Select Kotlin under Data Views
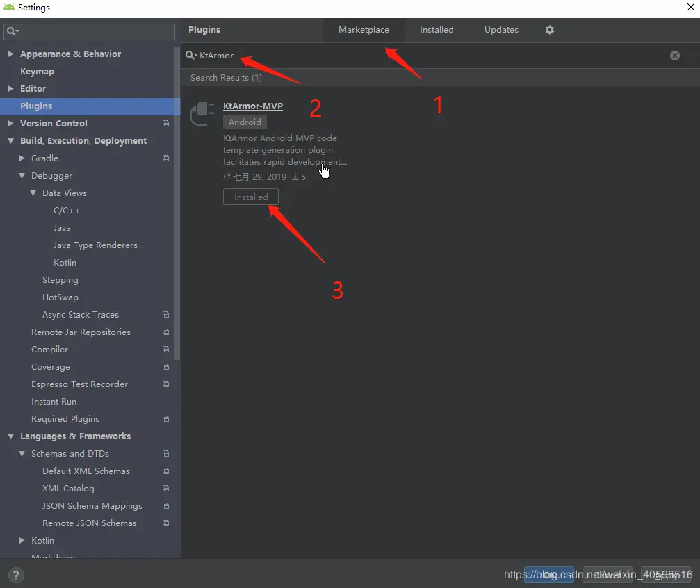700x588 pixels. click(65, 263)
